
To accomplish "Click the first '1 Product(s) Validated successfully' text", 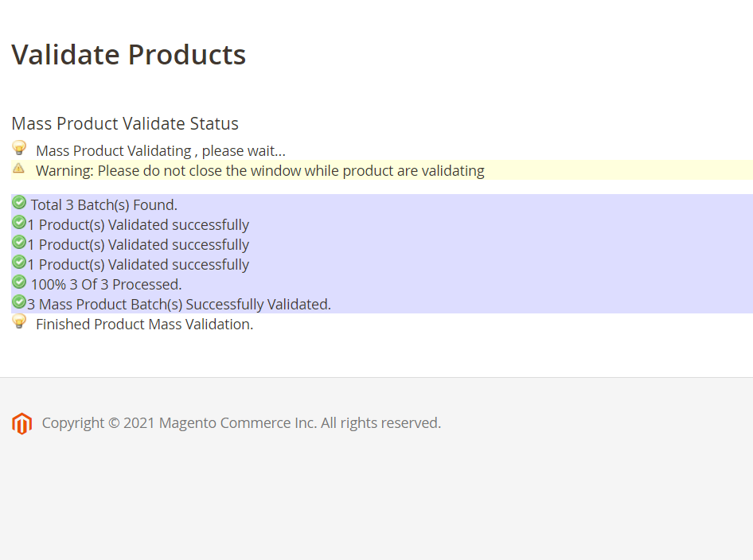I will click(x=139, y=225).
